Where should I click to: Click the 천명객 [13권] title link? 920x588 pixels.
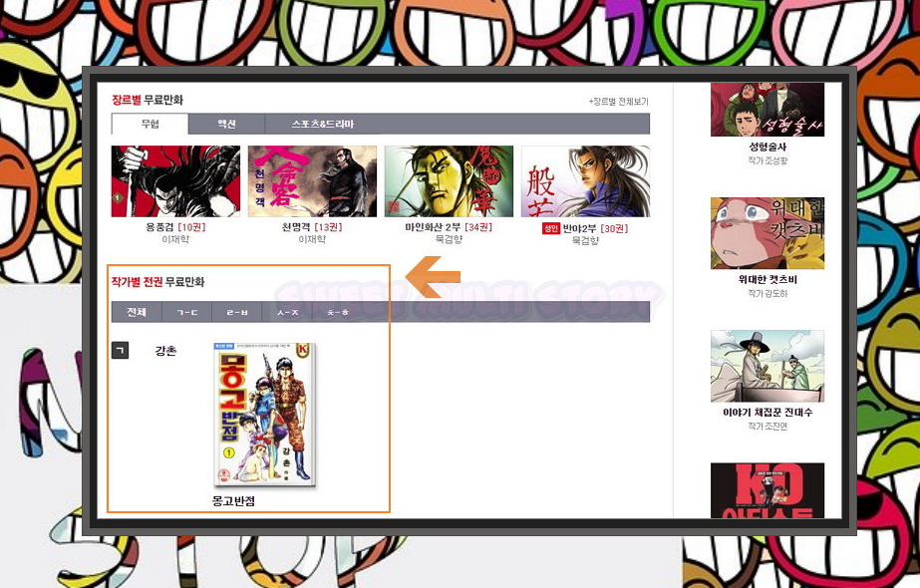coord(312,227)
